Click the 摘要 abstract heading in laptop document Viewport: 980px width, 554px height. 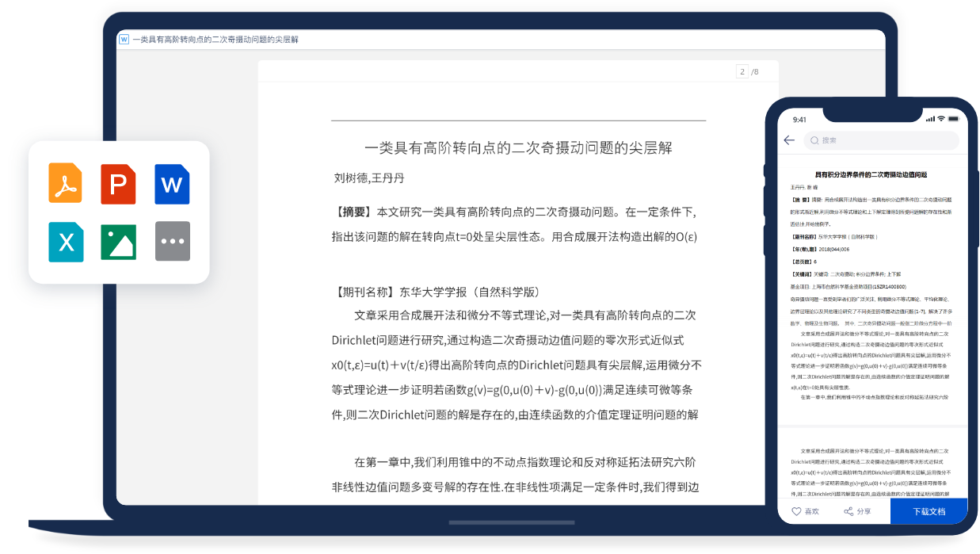click(351, 212)
